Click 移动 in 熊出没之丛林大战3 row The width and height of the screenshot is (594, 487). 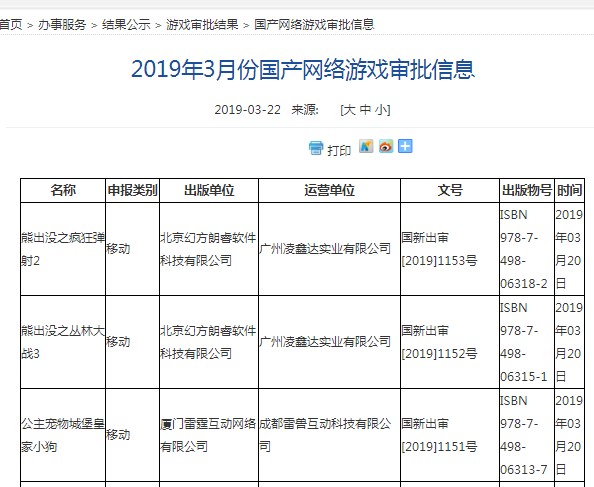(x=118, y=342)
